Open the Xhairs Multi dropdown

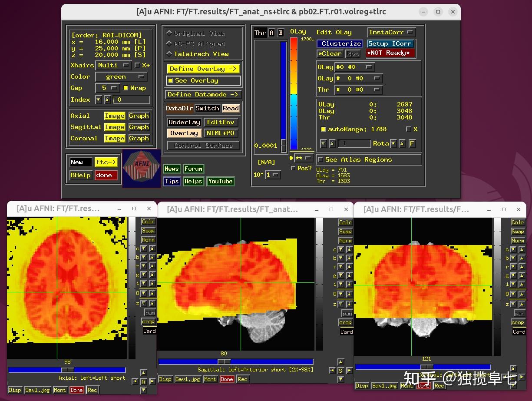pos(113,65)
